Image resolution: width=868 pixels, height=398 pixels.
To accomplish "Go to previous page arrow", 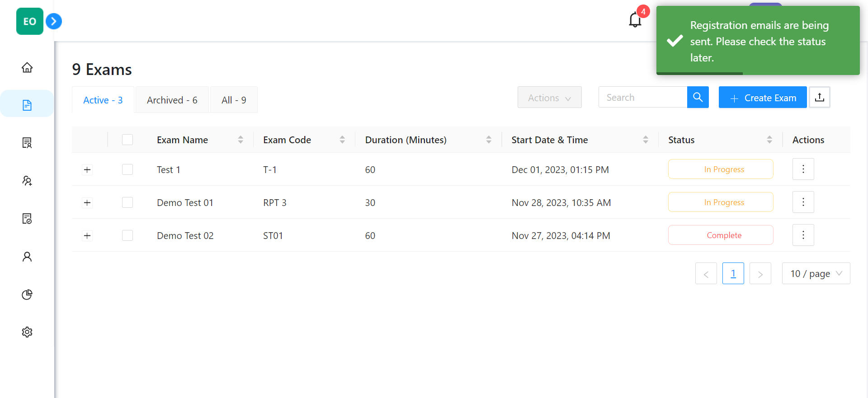I will (x=706, y=273).
